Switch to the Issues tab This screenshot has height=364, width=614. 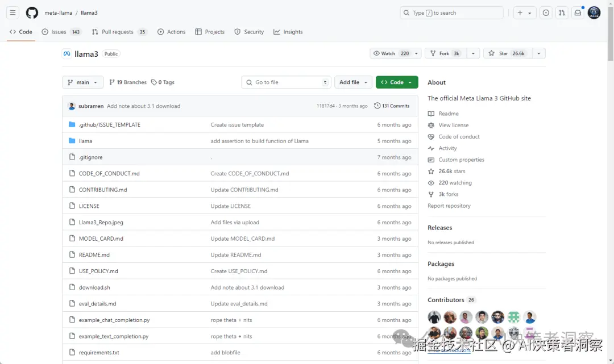tap(61, 32)
